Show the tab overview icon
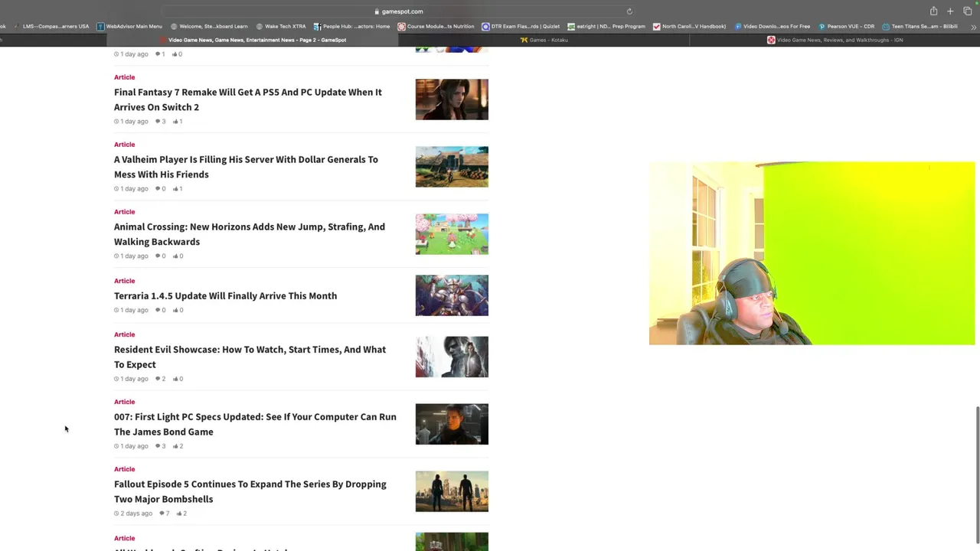This screenshot has height=551, width=980. click(x=967, y=11)
